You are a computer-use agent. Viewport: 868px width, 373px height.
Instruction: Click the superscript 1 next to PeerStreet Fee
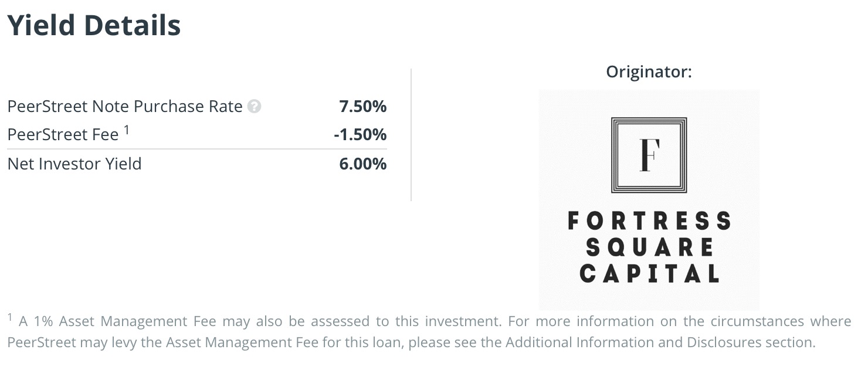[x=126, y=131]
